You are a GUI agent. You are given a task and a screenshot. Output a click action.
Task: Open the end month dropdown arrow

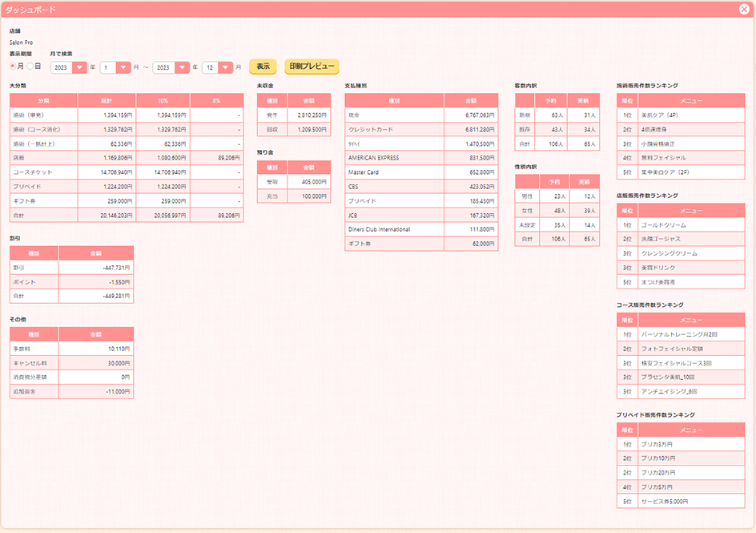(x=225, y=67)
